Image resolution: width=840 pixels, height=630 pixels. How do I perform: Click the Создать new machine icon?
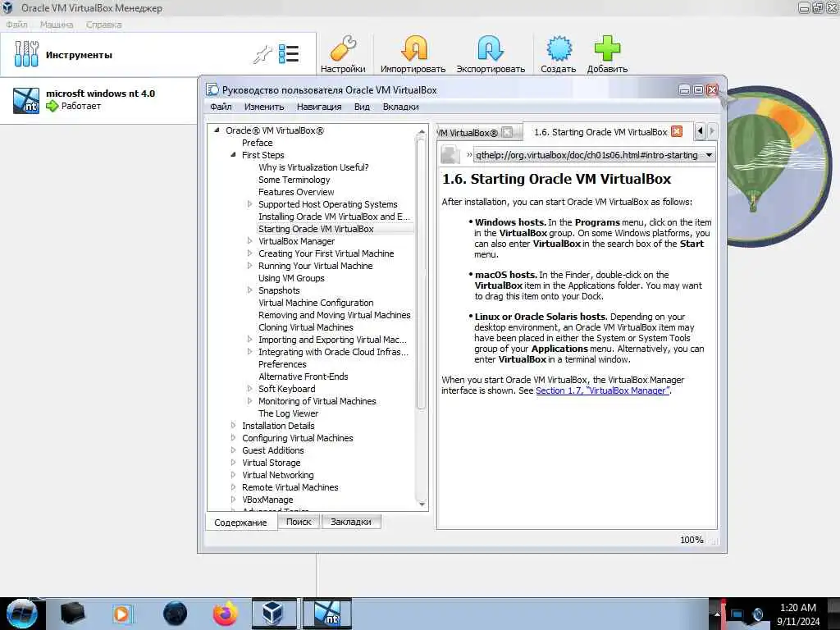pos(558,48)
